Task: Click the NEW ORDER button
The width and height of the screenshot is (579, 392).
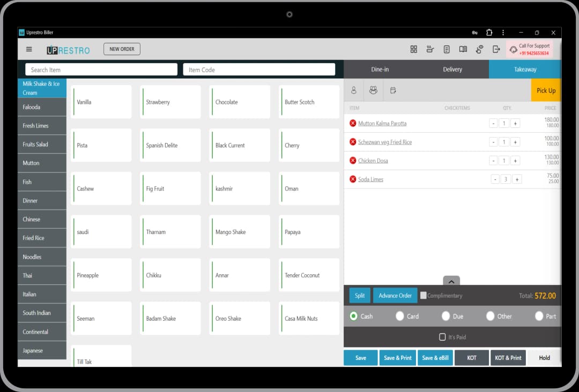Action: pos(122,49)
